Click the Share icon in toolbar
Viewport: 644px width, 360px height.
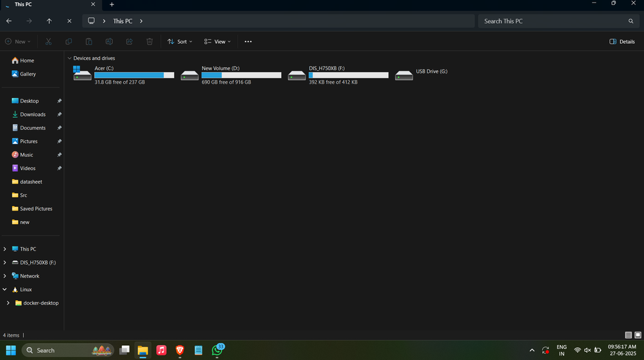(x=130, y=41)
